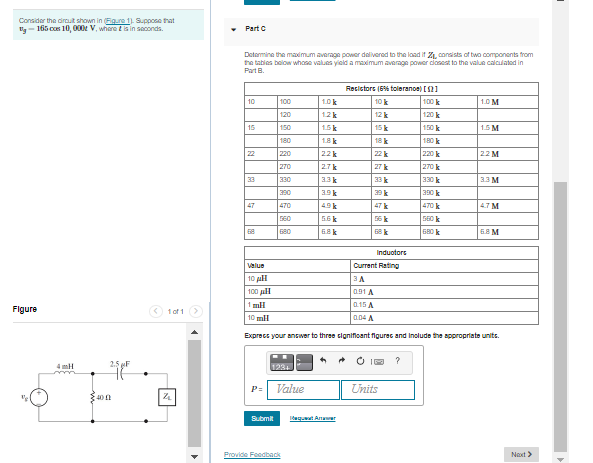Click the Inductors table header
The width and height of the screenshot is (593, 463).
click(391, 253)
